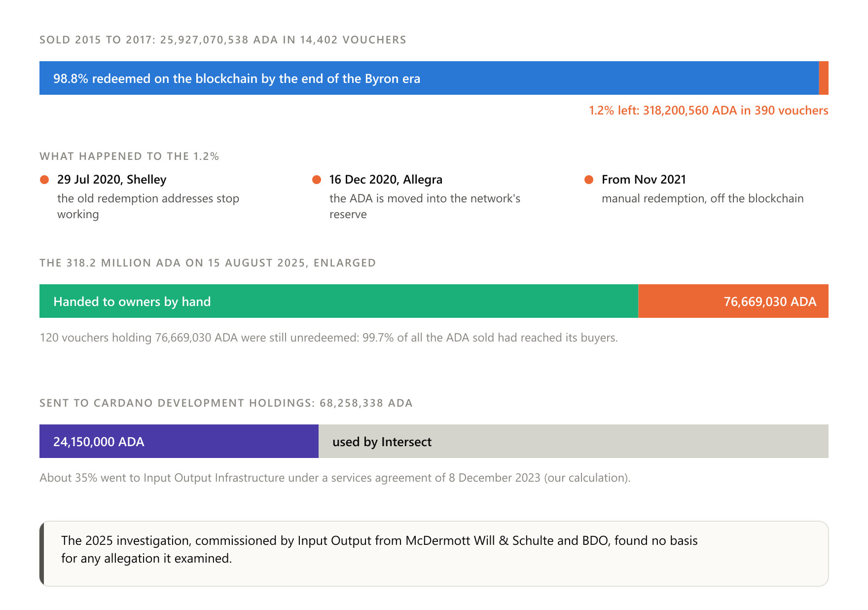Click the blue 98.8% redeemed bar segment

pyautogui.click(x=429, y=78)
